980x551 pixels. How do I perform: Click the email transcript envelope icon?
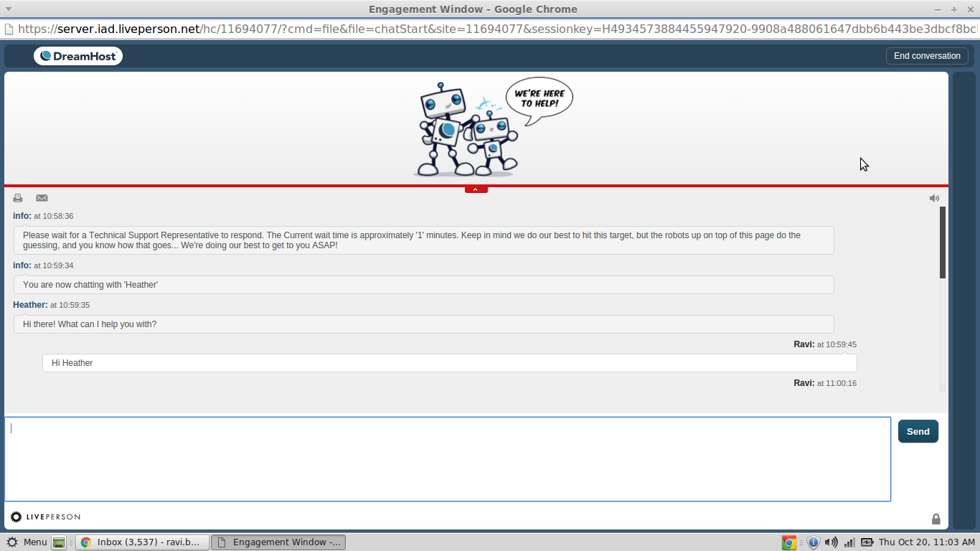pos(42,198)
